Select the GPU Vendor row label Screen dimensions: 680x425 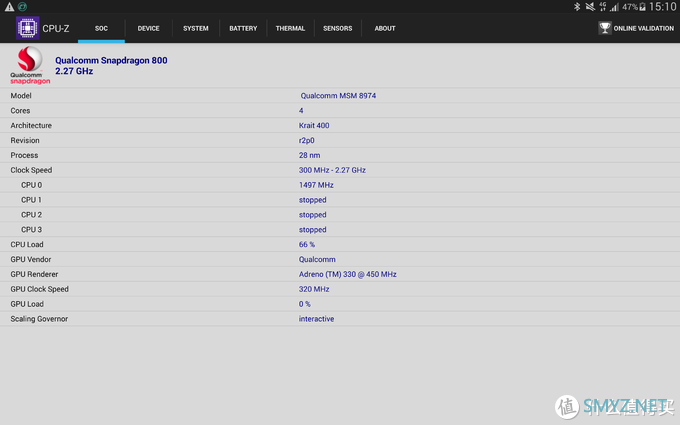coord(31,259)
